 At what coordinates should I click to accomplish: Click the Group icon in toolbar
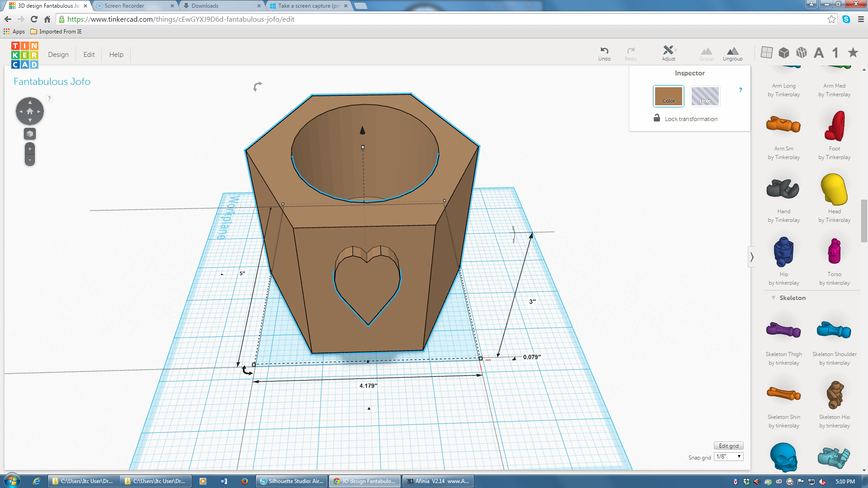(x=707, y=52)
